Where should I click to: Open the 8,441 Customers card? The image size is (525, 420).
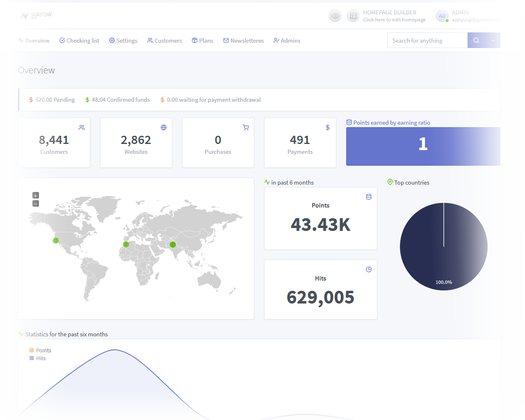click(54, 143)
